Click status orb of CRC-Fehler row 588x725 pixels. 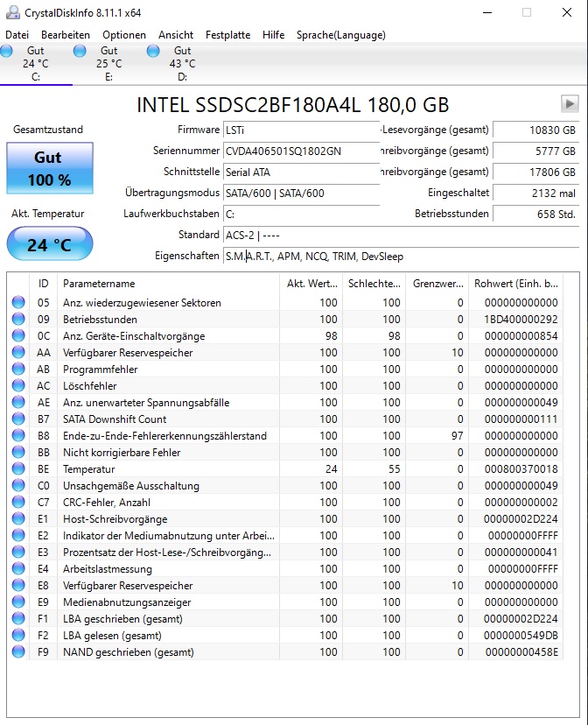pyautogui.click(x=18, y=502)
